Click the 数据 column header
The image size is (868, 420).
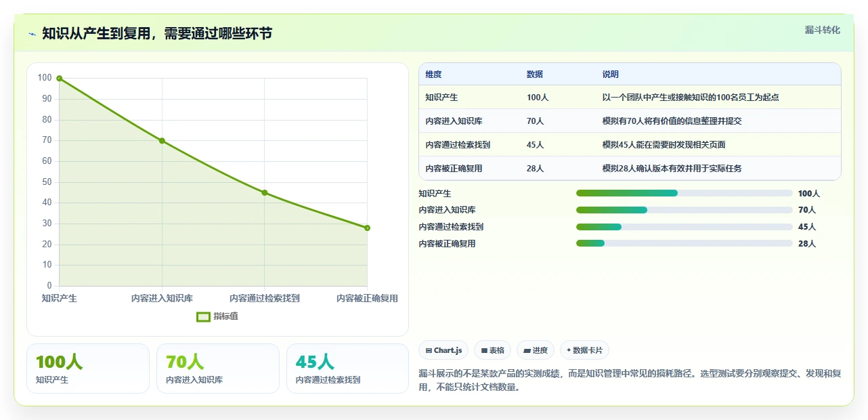click(535, 75)
